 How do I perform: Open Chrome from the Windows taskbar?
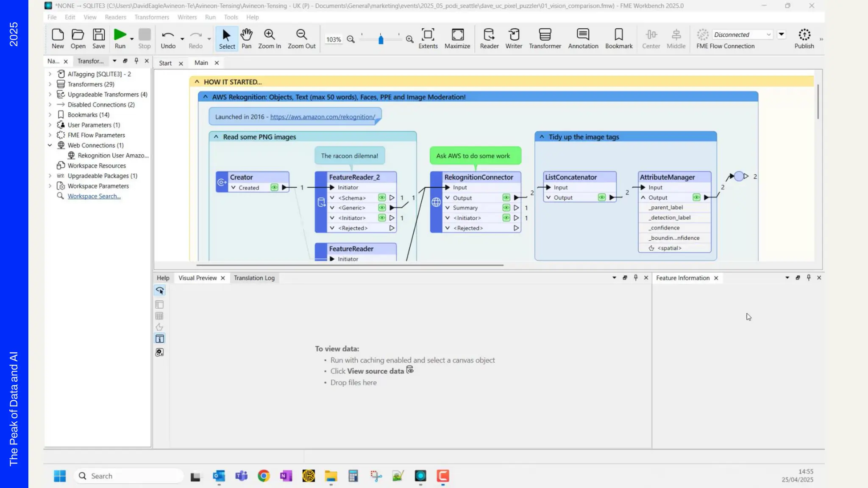point(264,476)
